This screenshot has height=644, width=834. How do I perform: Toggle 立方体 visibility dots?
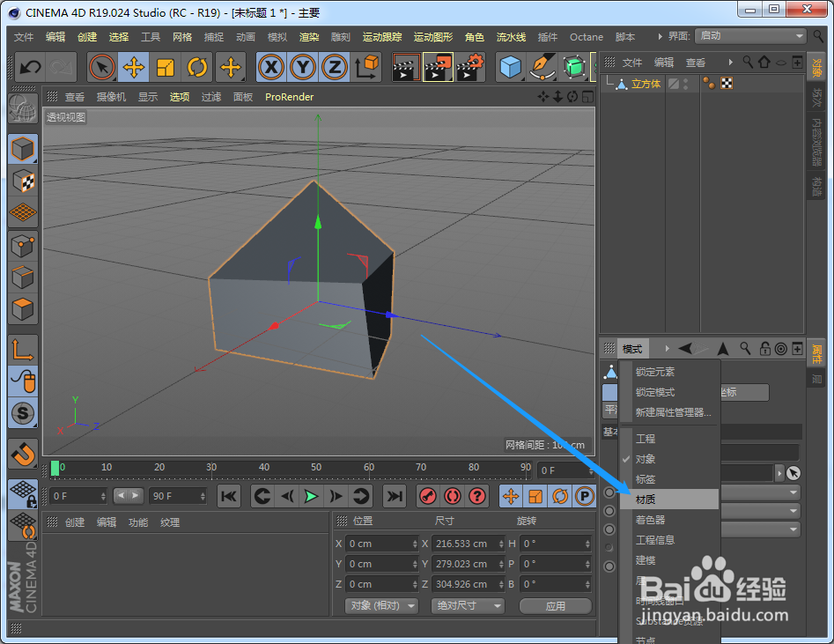click(685, 84)
